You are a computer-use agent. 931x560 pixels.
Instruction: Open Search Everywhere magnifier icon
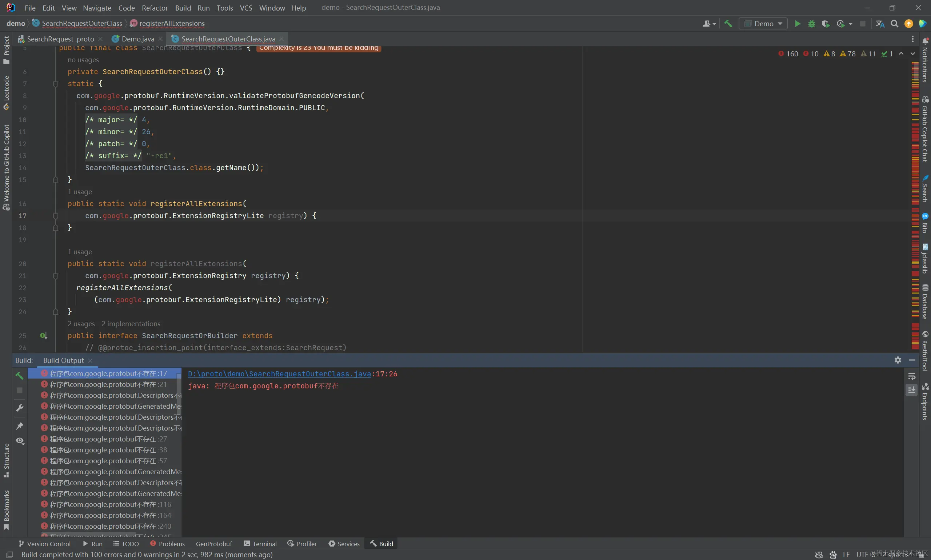coord(894,24)
